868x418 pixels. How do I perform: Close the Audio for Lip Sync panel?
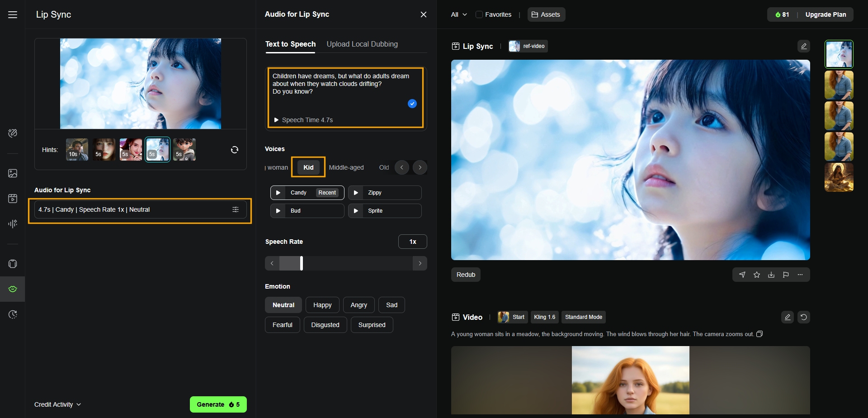click(424, 14)
